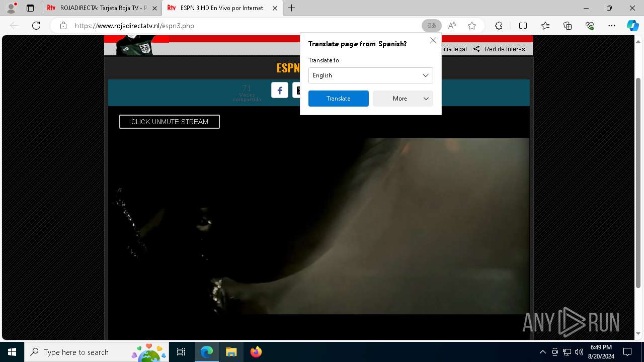Open Settings and more menu
This screenshot has width=644, height=362.
612,26
